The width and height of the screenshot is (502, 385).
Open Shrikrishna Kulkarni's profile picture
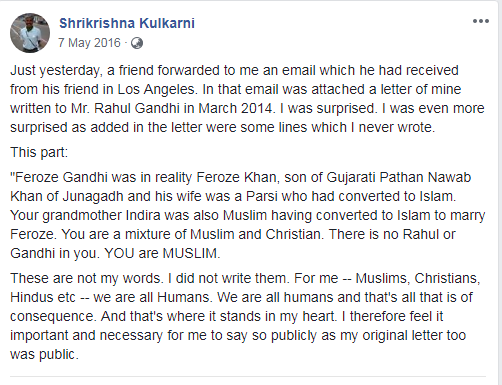pyautogui.click(x=30, y=33)
